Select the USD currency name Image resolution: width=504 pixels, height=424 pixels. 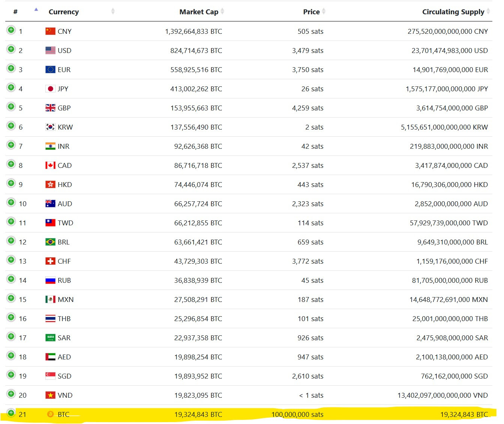[x=65, y=50]
